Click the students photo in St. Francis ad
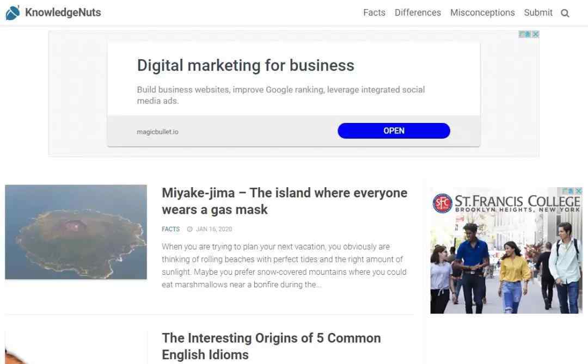The height and width of the screenshot is (364, 588). [506, 264]
